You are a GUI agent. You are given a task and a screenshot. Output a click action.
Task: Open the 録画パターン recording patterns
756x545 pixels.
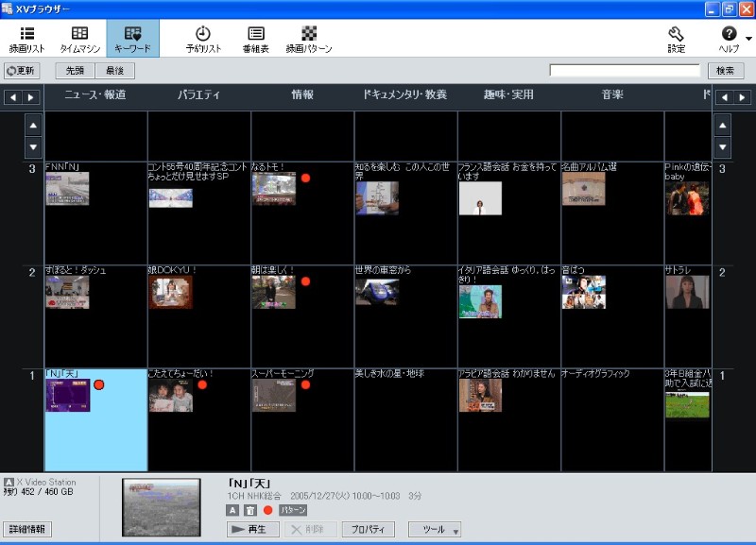pyautogui.click(x=309, y=39)
